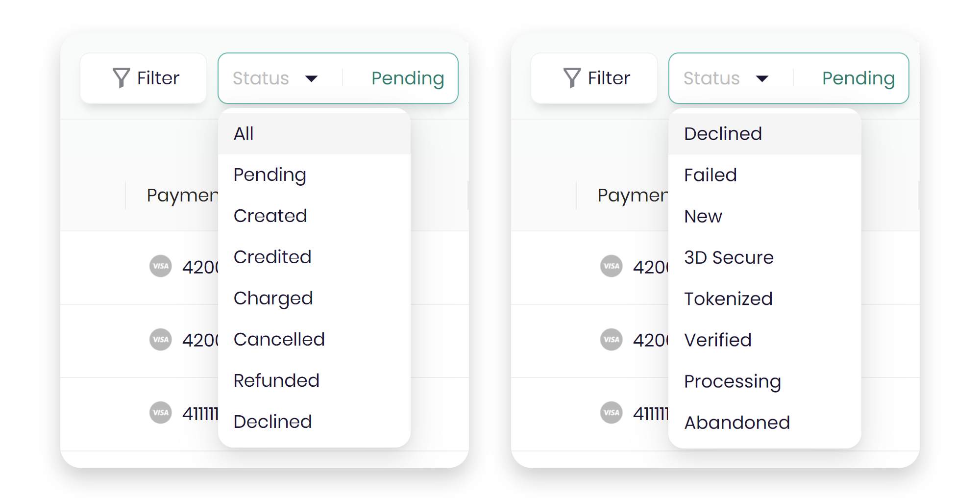This screenshot has height=499, width=980.
Task: Click the funnel icon in left panel Filter button
Action: (121, 78)
